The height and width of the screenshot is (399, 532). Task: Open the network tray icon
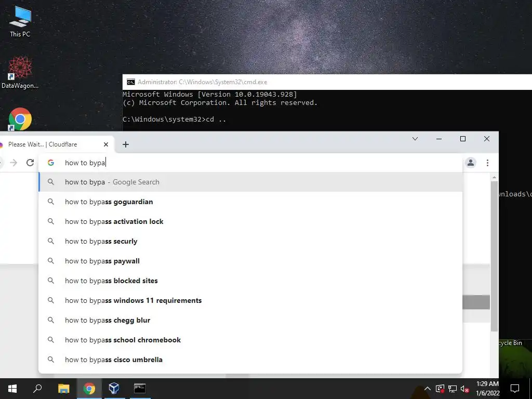click(453, 389)
